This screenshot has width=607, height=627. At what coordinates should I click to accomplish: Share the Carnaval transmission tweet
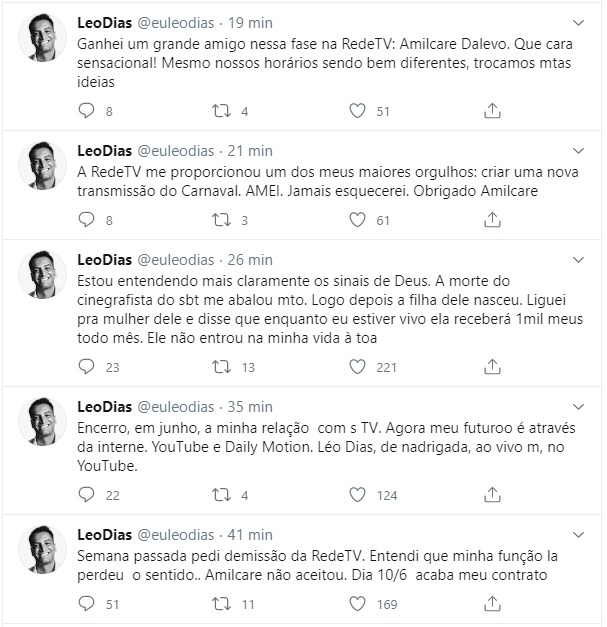(491, 220)
